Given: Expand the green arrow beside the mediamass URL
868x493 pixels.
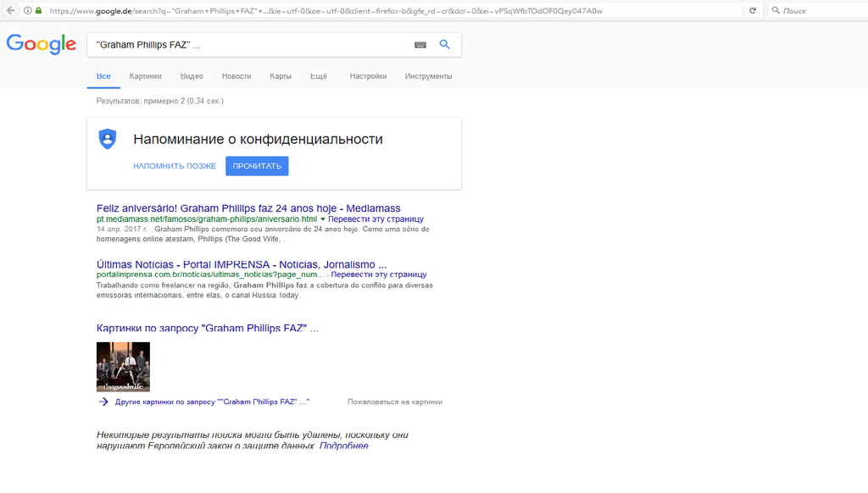Looking at the screenshot, I should pyautogui.click(x=323, y=219).
